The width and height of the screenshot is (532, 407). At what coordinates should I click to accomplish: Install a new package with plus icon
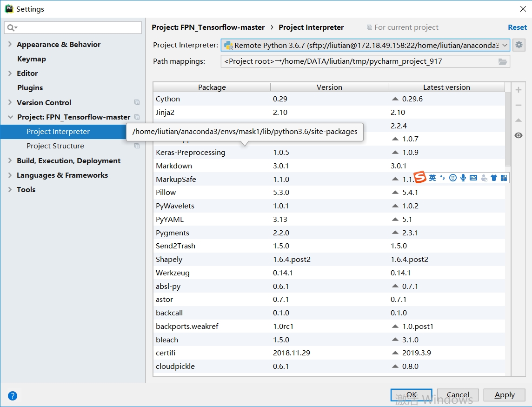519,90
